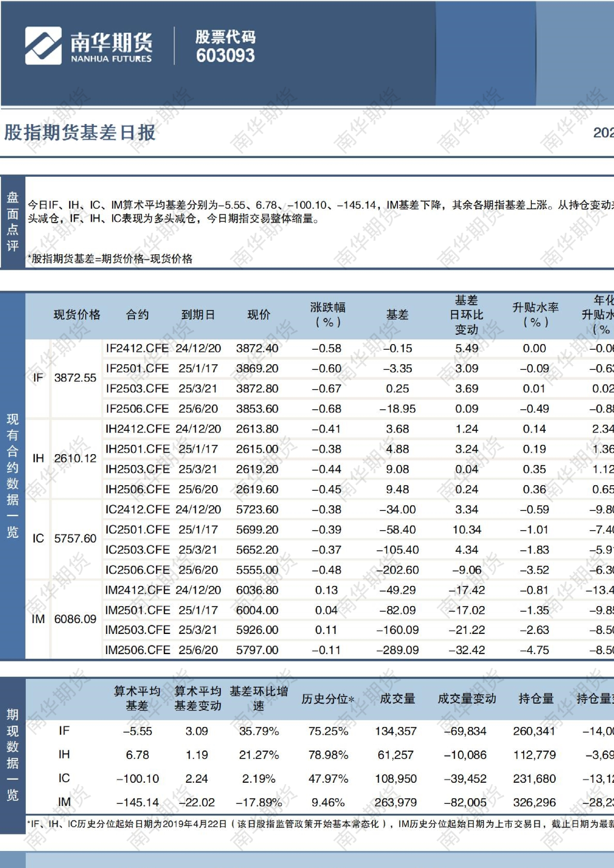614x868 pixels.
Task: Select the IH2503.CFE contract cell
Action: point(137,469)
